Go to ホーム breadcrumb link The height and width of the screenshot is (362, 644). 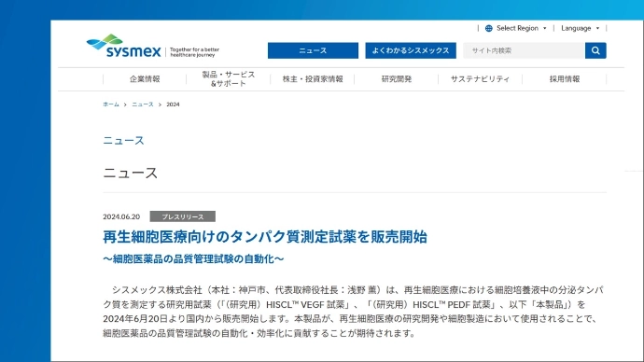click(111, 104)
